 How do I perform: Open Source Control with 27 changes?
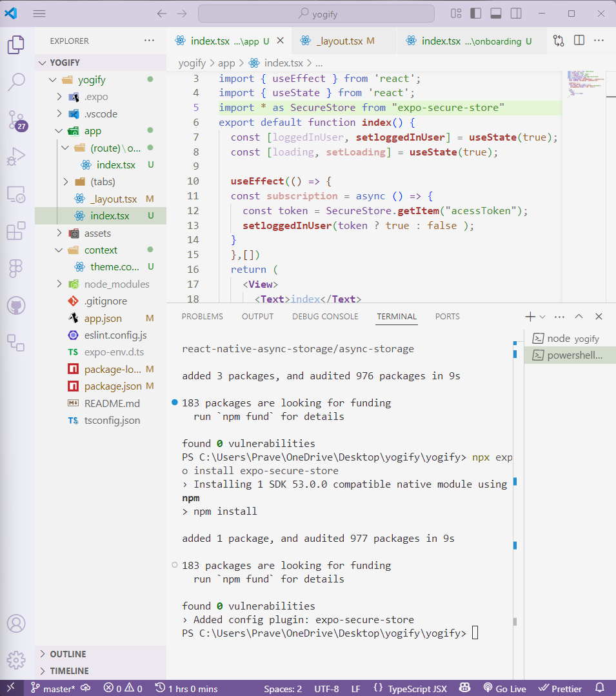click(x=17, y=120)
